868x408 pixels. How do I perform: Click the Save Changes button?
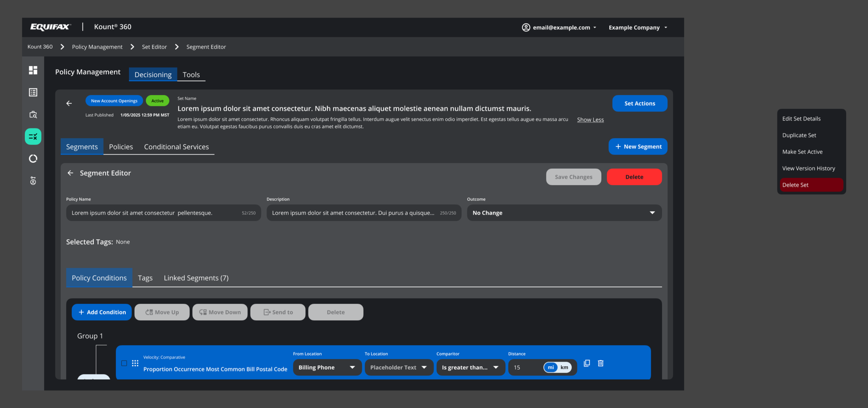(x=573, y=177)
